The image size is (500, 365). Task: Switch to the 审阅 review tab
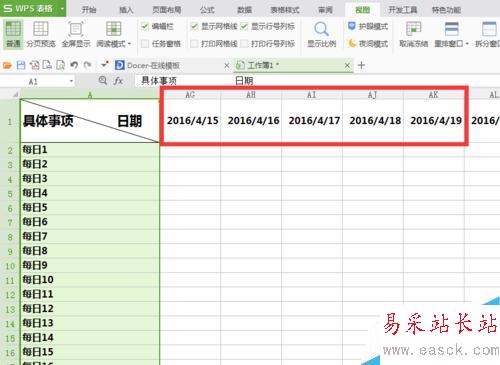pyautogui.click(x=325, y=10)
